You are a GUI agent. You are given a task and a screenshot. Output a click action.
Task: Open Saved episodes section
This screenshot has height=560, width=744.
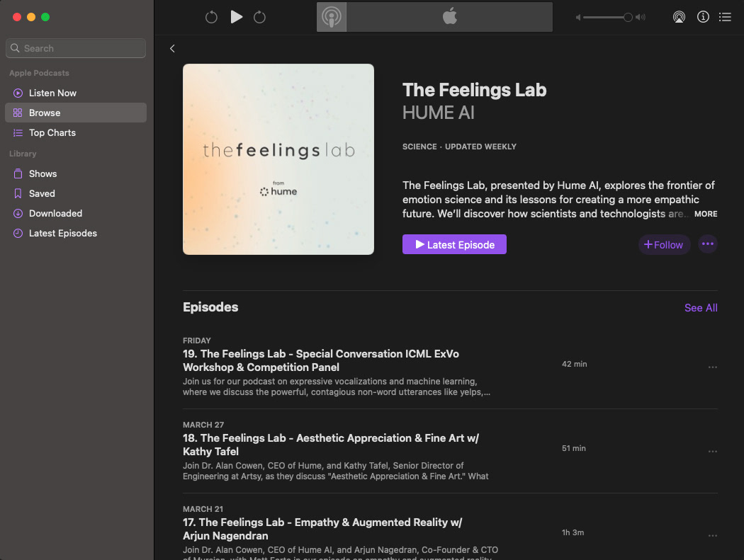point(76,193)
